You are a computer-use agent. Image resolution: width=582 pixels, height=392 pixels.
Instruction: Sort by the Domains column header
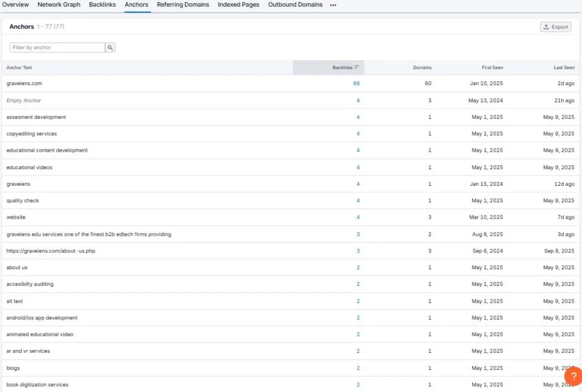tap(422, 68)
